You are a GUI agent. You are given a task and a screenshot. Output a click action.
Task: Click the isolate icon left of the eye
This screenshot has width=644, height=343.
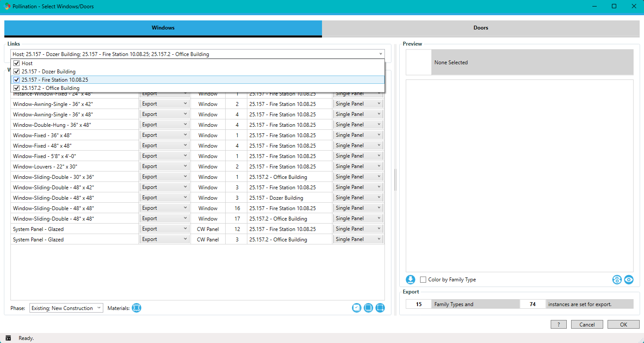(x=617, y=280)
